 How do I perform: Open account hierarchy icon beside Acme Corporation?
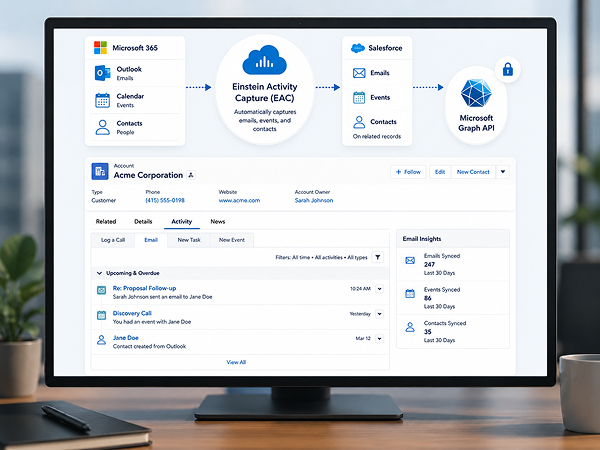(191, 175)
